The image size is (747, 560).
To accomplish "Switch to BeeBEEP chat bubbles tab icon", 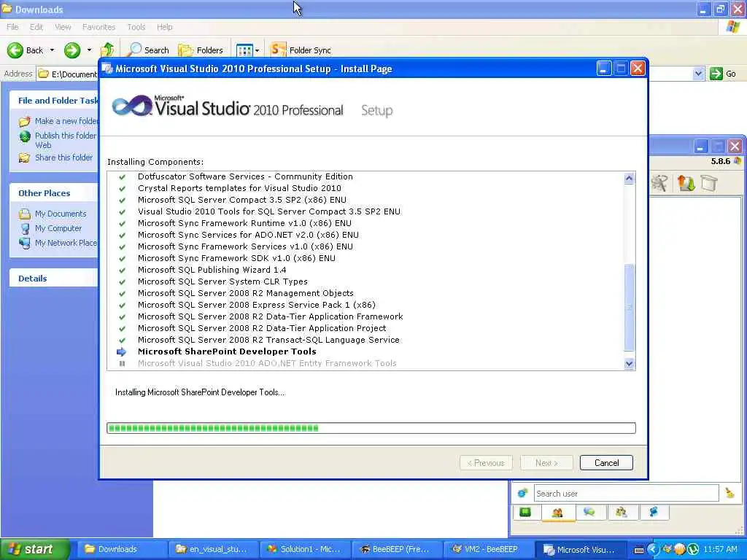I will coord(589,512).
